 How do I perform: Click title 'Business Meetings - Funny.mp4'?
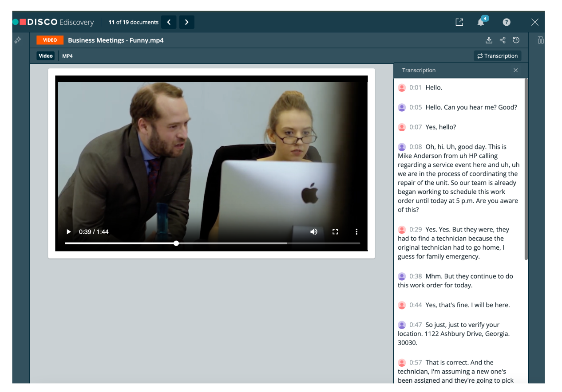[116, 40]
